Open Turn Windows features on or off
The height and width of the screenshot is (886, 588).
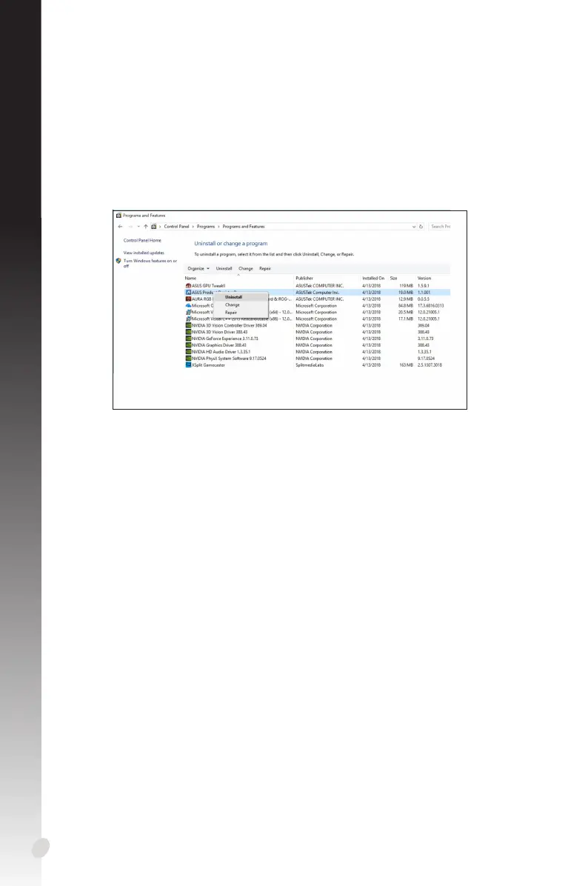[150, 263]
